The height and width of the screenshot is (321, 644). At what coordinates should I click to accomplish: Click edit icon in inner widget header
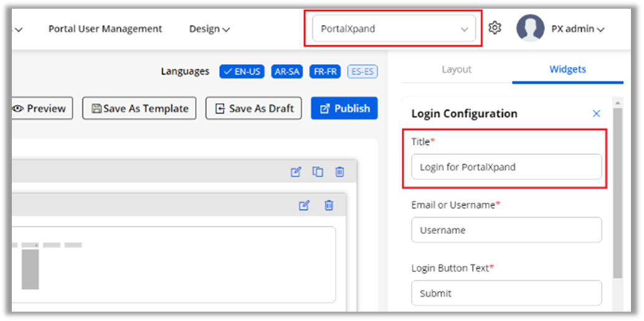coord(304,205)
